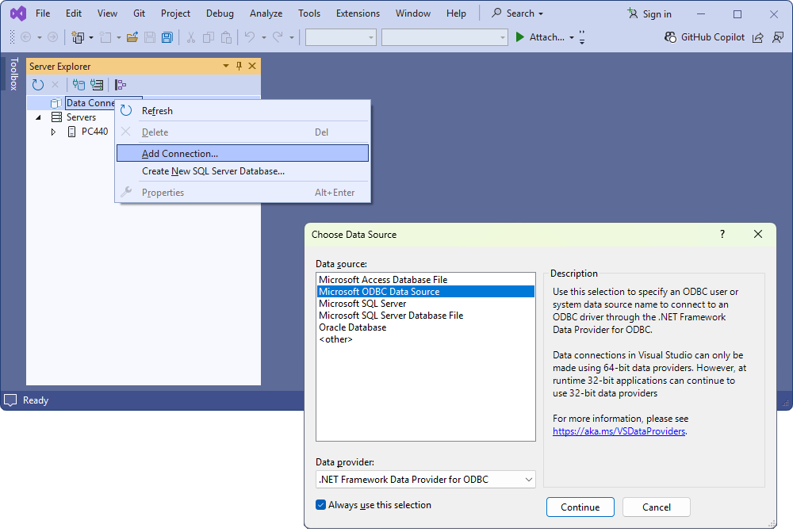Click Refresh icon in Server Explorer toolbar
Screen dimensions: 793x532
[37, 84]
